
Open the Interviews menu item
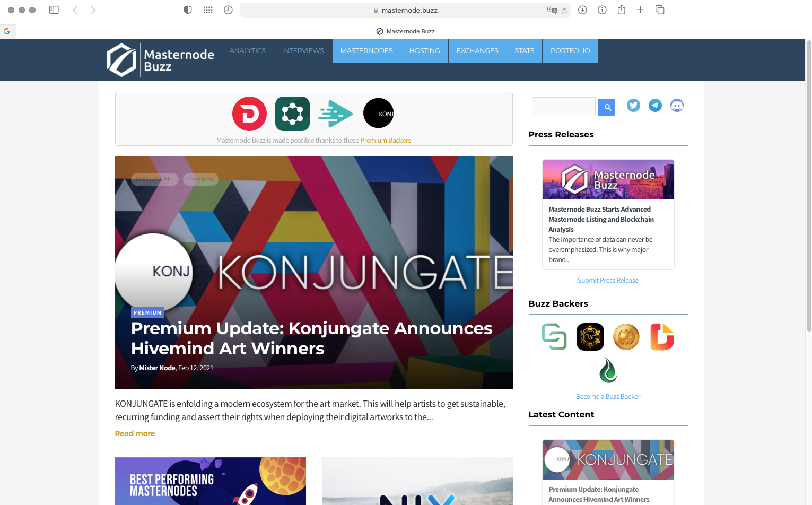(x=303, y=51)
